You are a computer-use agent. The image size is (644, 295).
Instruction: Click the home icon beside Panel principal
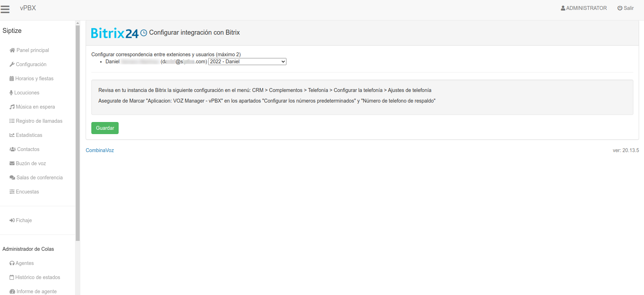(12, 50)
